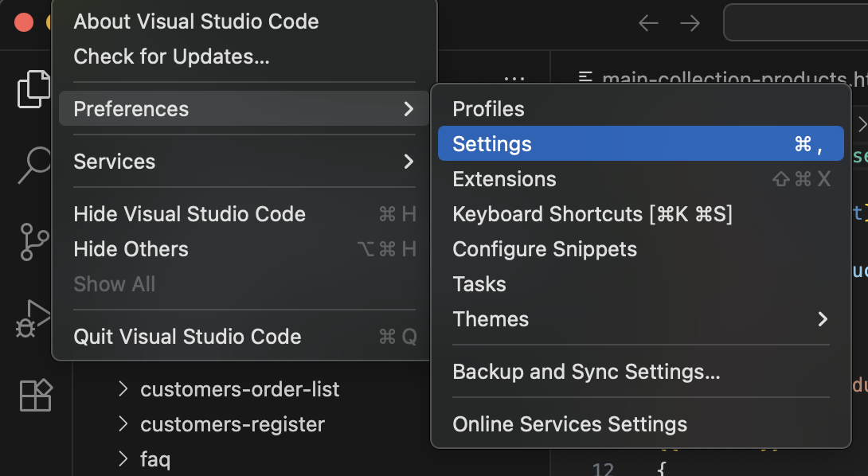868x476 pixels.
Task: Open the Source Control view icon
Action: (33, 241)
